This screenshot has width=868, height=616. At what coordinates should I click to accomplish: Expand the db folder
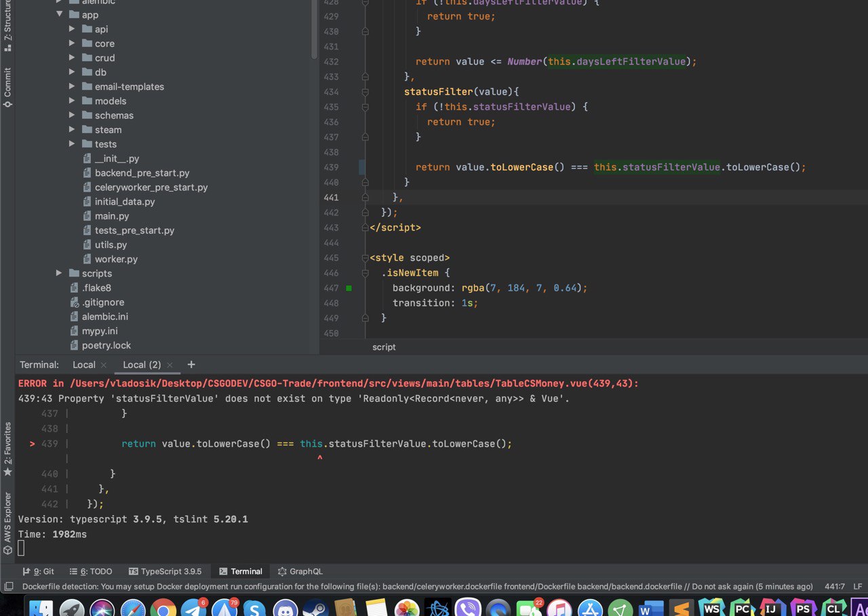(x=72, y=72)
